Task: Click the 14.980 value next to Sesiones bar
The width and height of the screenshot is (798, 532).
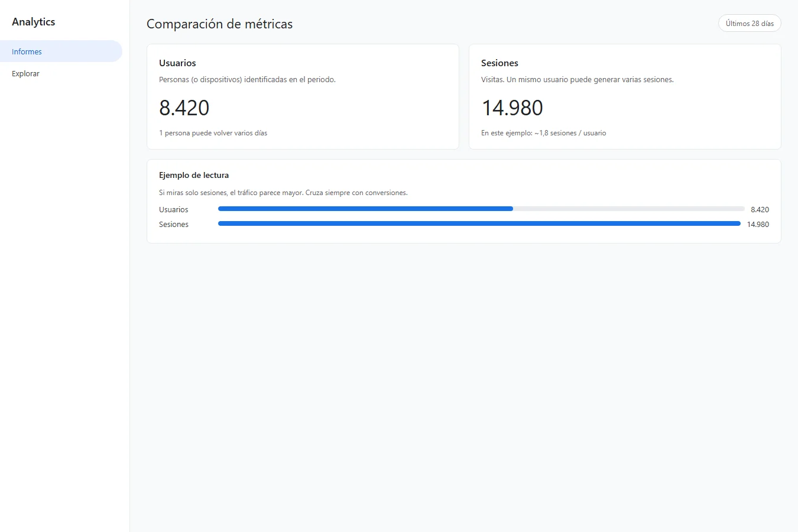Action: coord(758,225)
